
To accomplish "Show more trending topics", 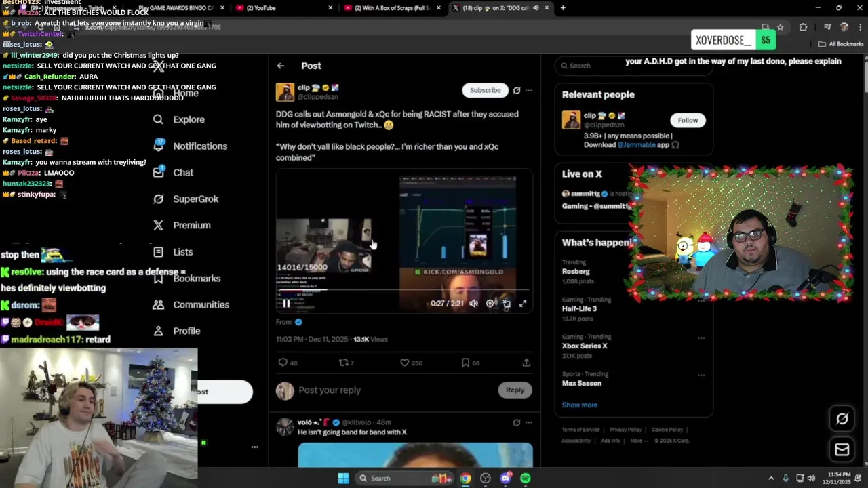I will coord(580,405).
